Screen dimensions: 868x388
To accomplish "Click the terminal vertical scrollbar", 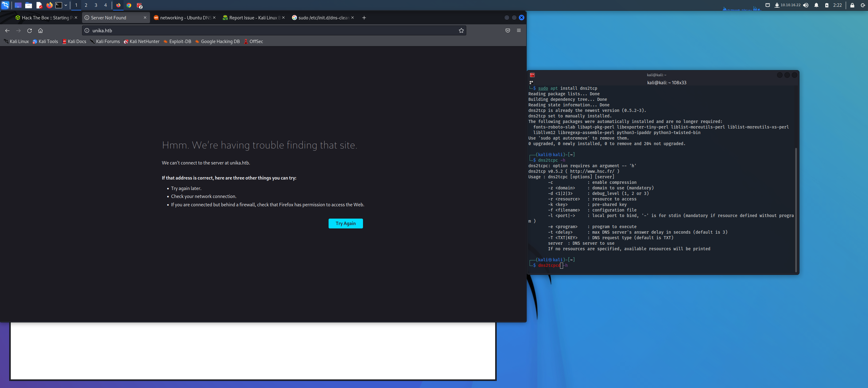I will pos(795,209).
